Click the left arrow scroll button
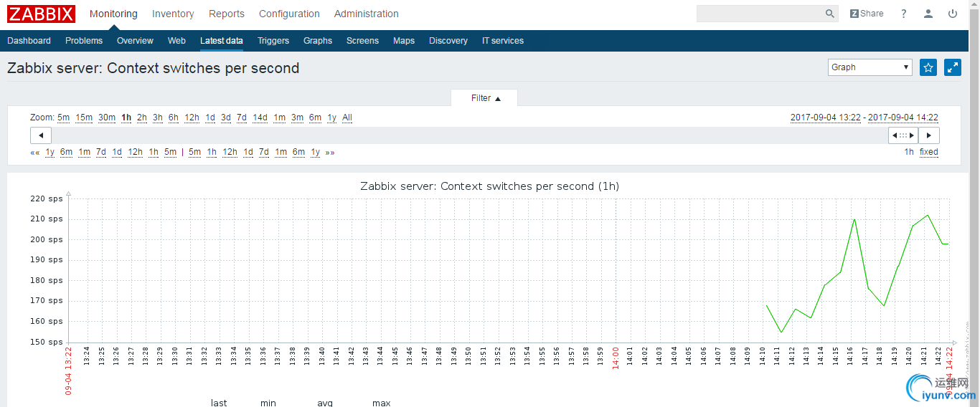 pyautogui.click(x=41, y=135)
